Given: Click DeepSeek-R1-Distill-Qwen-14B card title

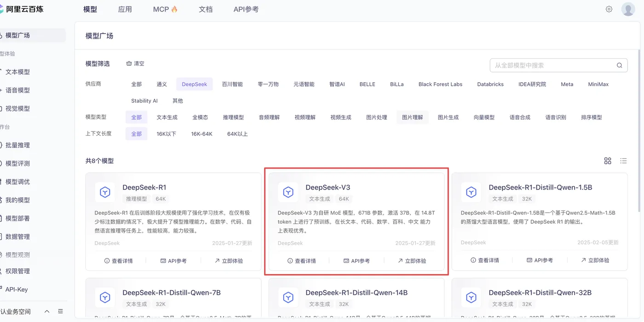Looking at the screenshot, I should [x=356, y=293].
